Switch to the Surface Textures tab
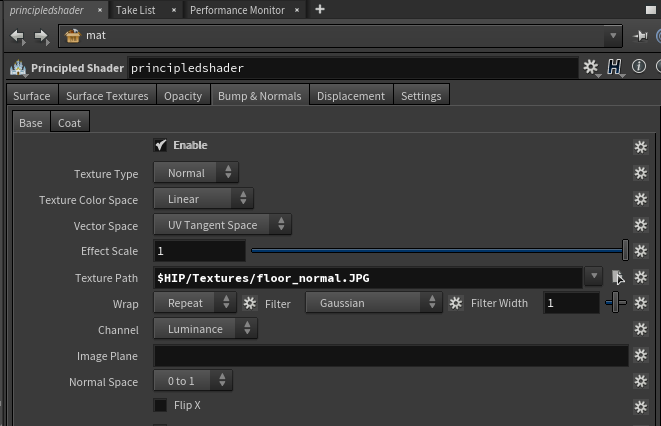The height and width of the screenshot is (426, 661). coord(107,96)
